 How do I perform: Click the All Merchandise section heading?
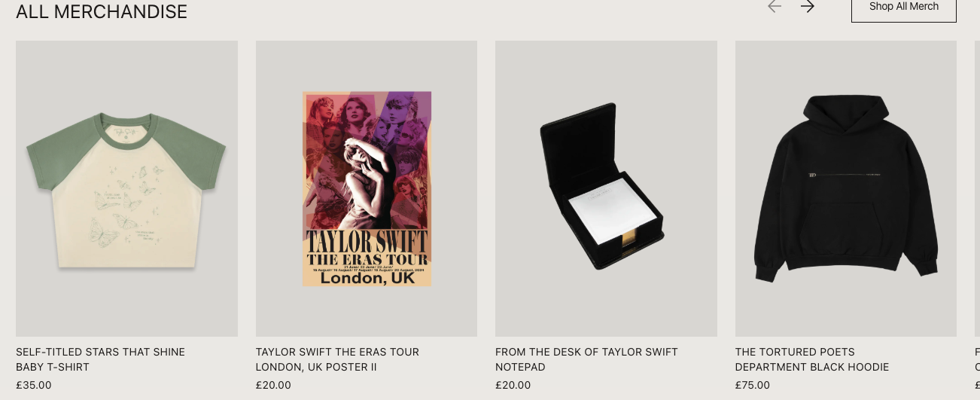[102, 11]
